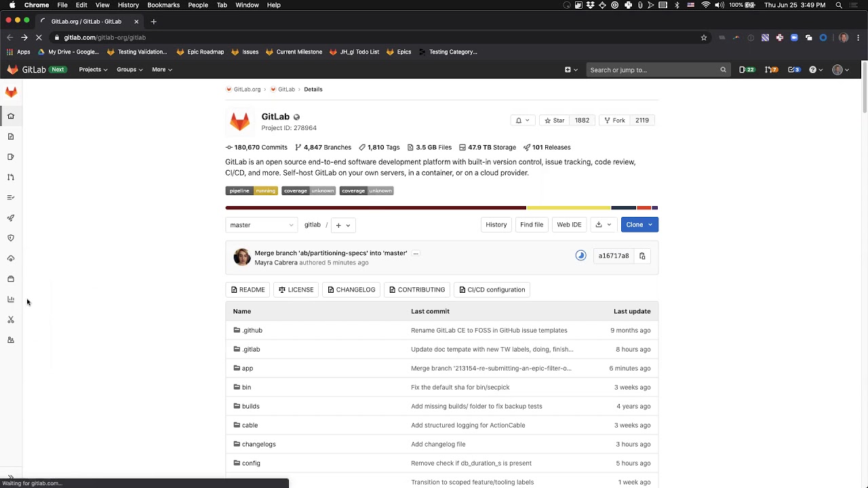868x488 pixels.
Task: Open the Groups dropdown menu
Action: click(x=130, y=69)
